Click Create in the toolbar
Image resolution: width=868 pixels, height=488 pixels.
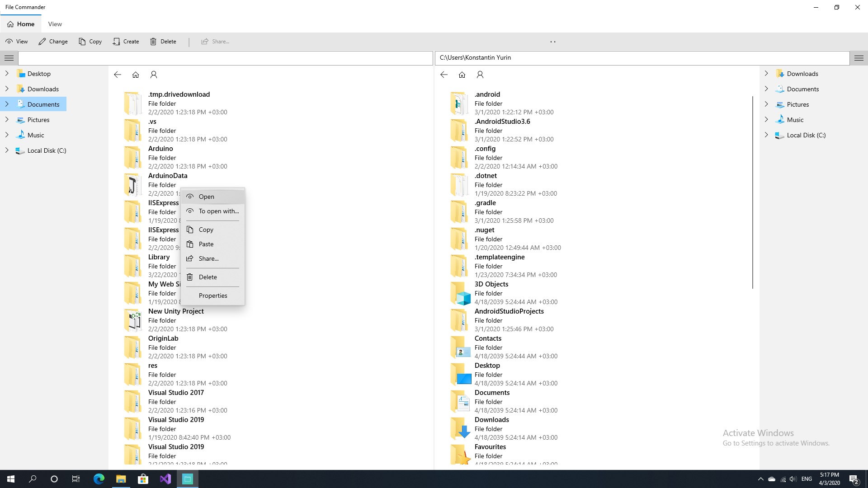coord(126,42)
